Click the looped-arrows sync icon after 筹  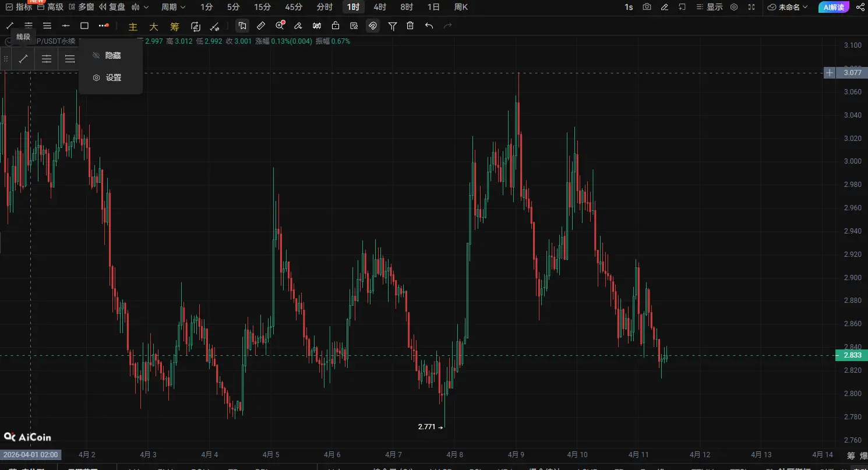coord(196,26)
